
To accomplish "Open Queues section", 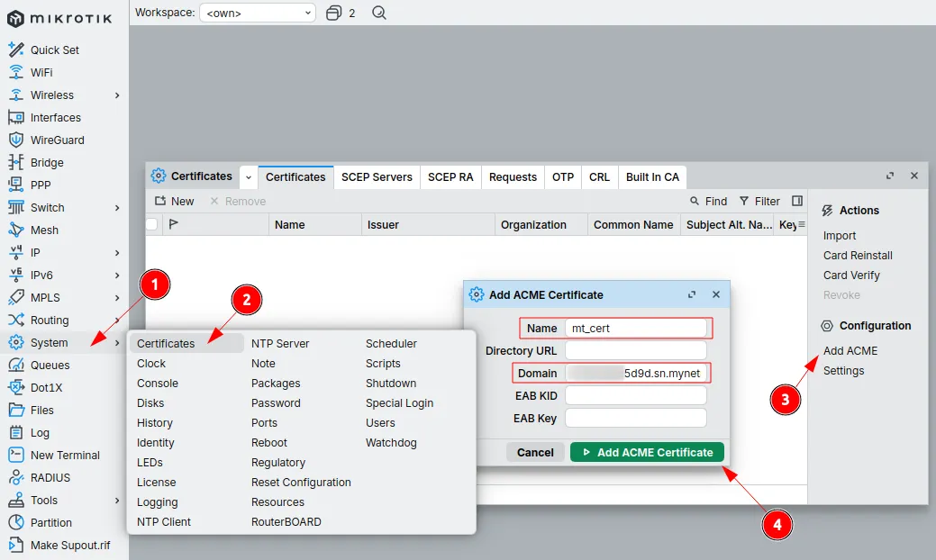I will (x=50, y=365).
